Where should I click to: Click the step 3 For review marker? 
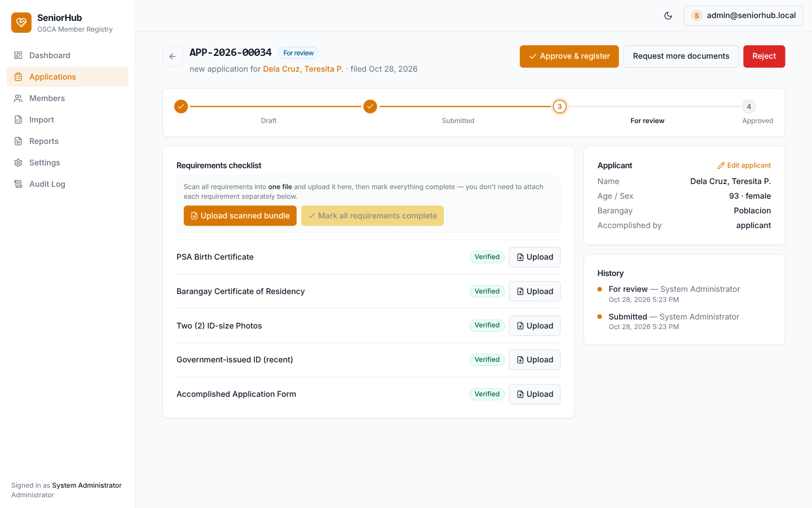(x=559, y=106)
